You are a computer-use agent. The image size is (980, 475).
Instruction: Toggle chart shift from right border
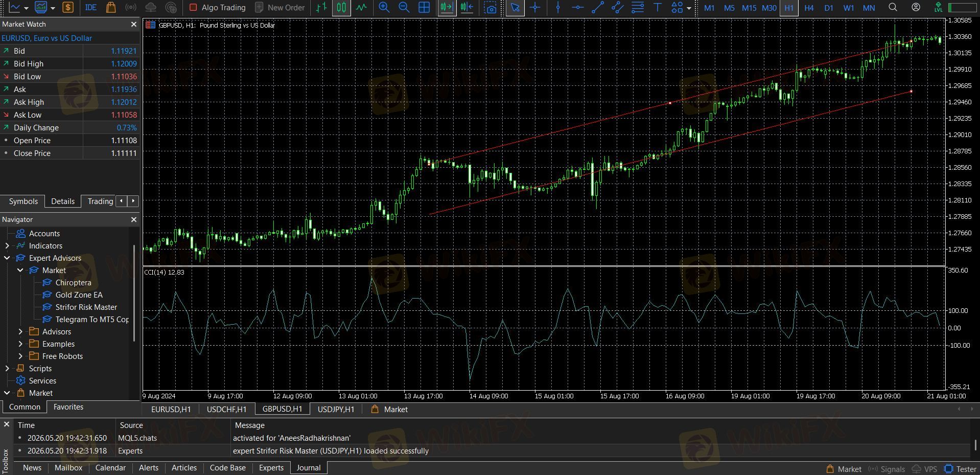(466, 8)
